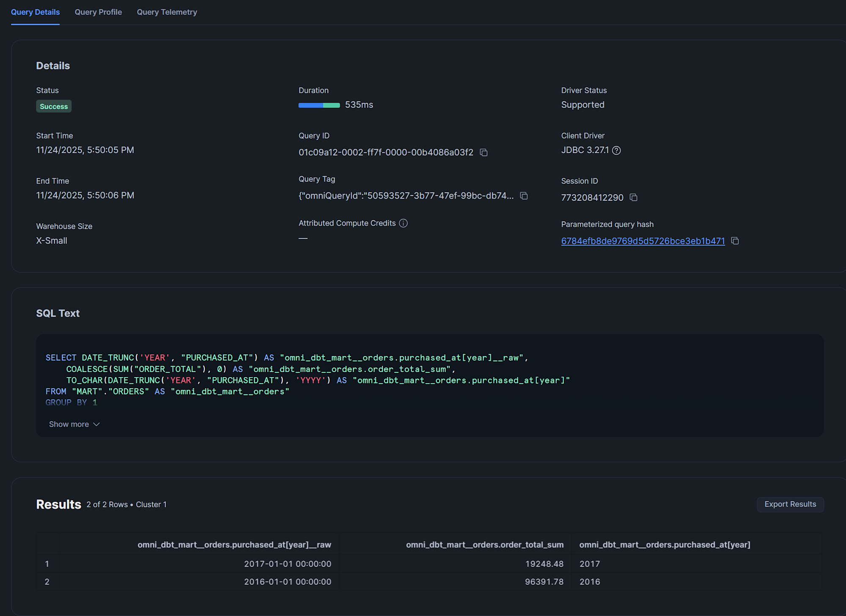Screen dimensions: 846x616
Task: Select result row 1
Action: pyautogui.click(x=47, y=564)
